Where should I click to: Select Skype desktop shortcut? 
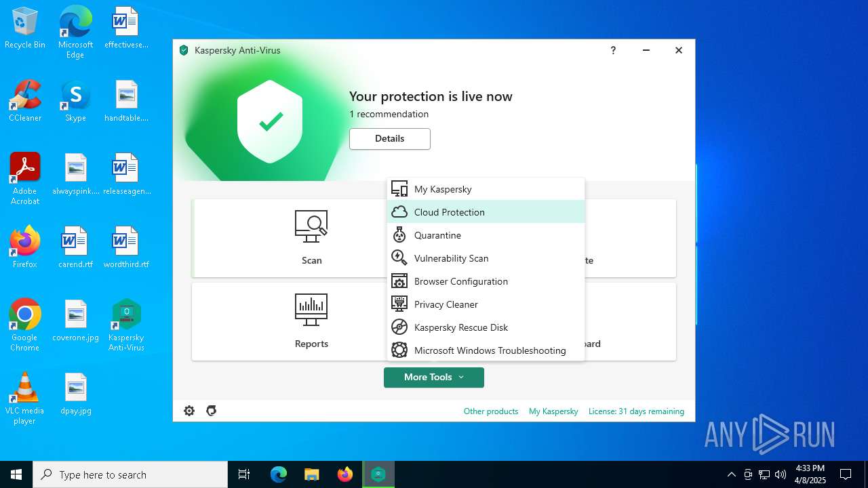75,102
